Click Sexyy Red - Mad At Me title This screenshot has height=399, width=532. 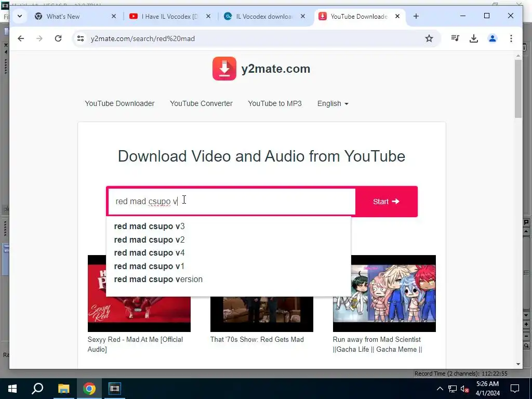pyautogui.click(x=135, y=344)
